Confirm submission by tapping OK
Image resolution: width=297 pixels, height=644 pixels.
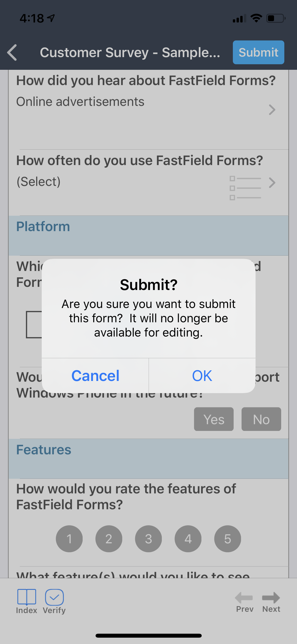[x=202, y=376]
